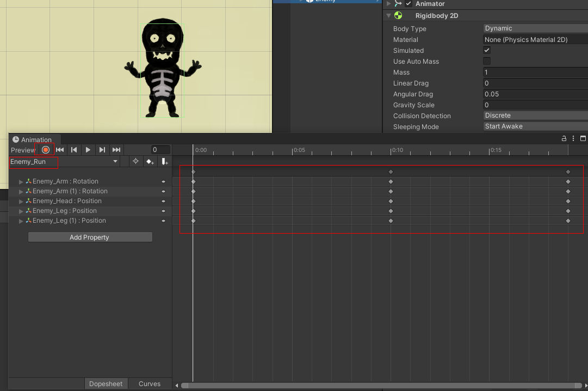
Task: Jump to first keyframe of clip
Action: (60, 150)
